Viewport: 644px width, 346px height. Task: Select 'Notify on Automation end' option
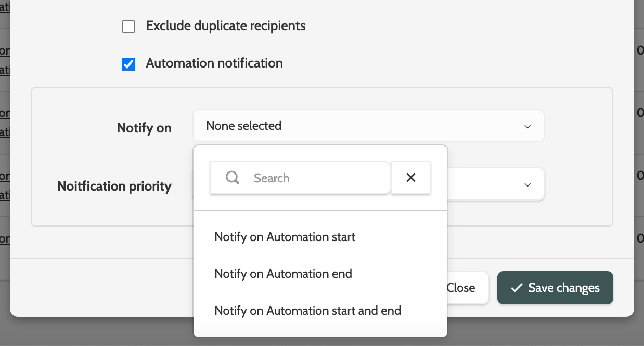283,274
